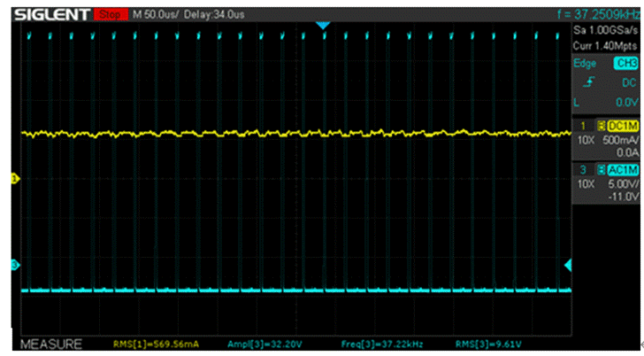Click the DC1M coupling label for channel 1
The width and height of the screenshot is (644, 356).
tap(622, 128)
